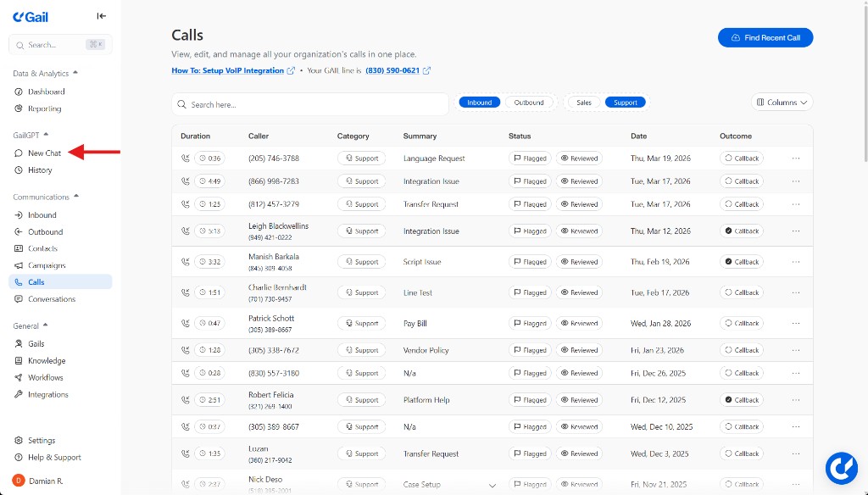Open the floating Gail chat widget icon

coord(841,468)
